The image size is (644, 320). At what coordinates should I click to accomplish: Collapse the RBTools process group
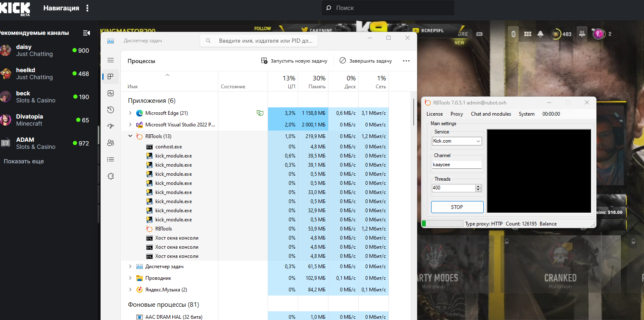tap(130, 136)
